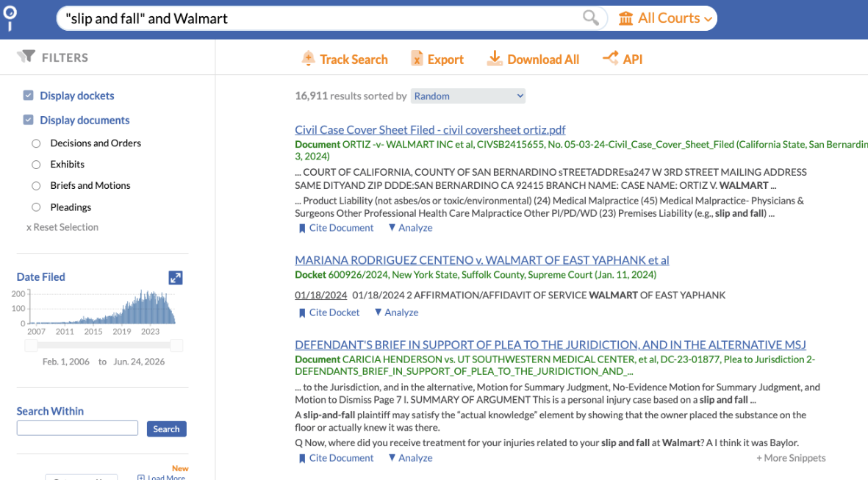Viewport: 868px width, 480px height.
Task: Click the courthouse icon beside All Courts
Action: coord(625,18)
